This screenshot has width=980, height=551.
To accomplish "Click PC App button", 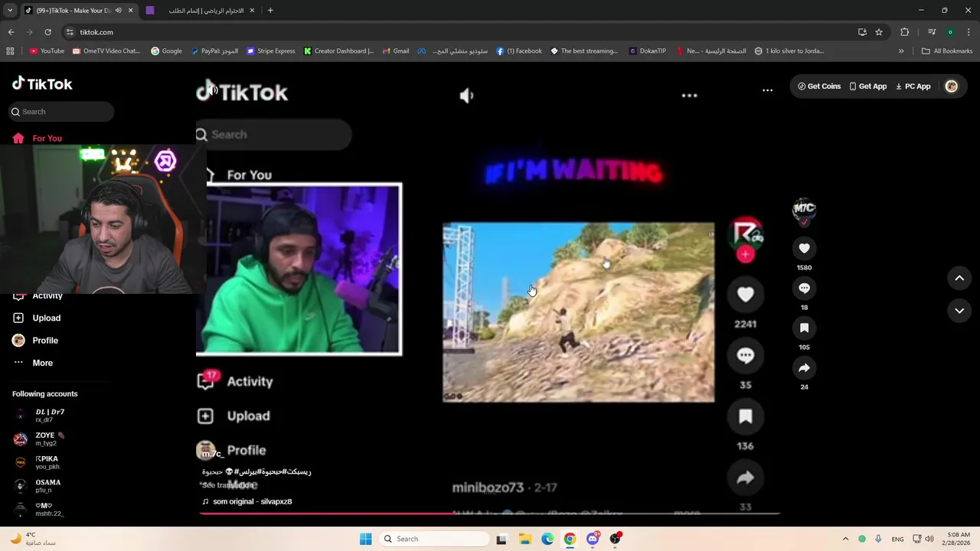I will pos(913,86).
